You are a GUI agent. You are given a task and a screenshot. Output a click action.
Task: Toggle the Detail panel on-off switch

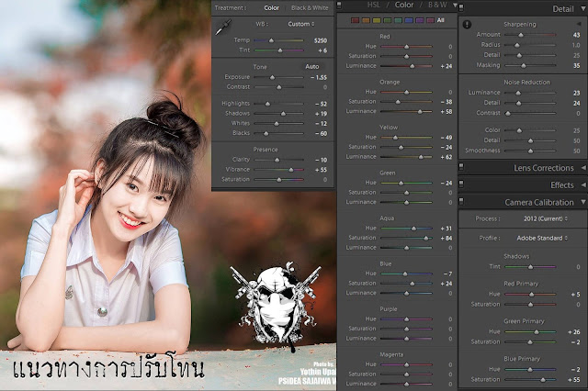461,8
